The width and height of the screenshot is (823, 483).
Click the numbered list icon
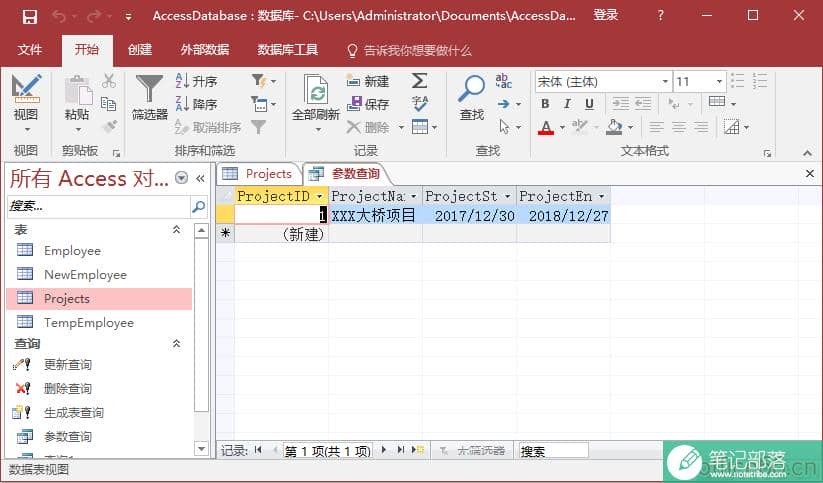point(759,81)
